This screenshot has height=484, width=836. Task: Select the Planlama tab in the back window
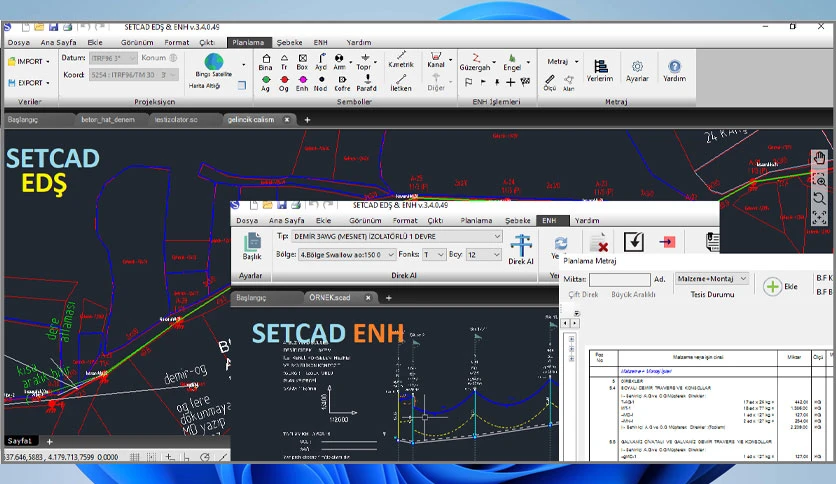point(248,42)
